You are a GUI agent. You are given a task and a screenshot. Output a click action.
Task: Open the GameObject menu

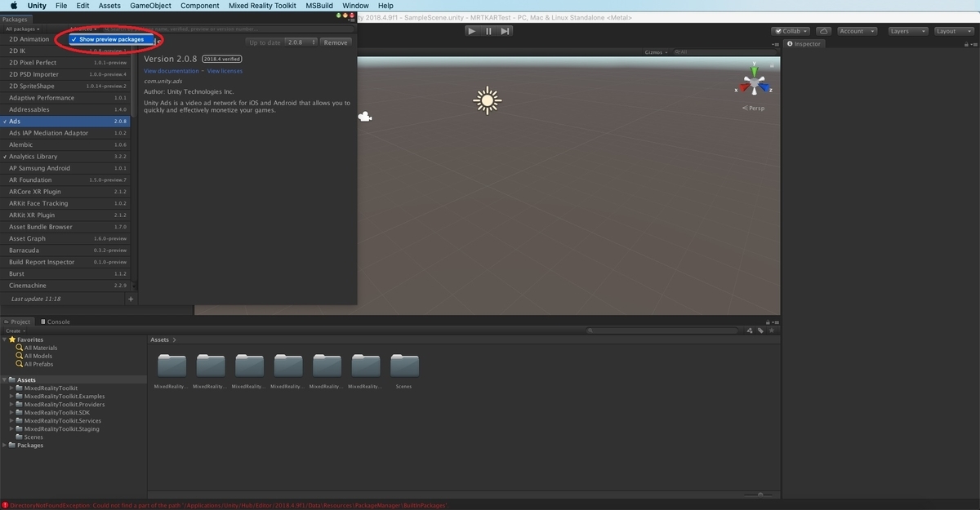pos(150,6)
